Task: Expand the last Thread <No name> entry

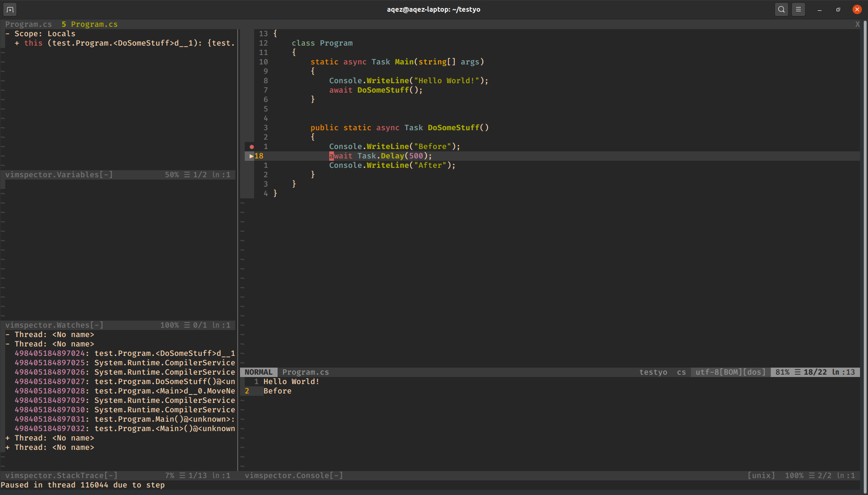Action: (x=8, y=448)
